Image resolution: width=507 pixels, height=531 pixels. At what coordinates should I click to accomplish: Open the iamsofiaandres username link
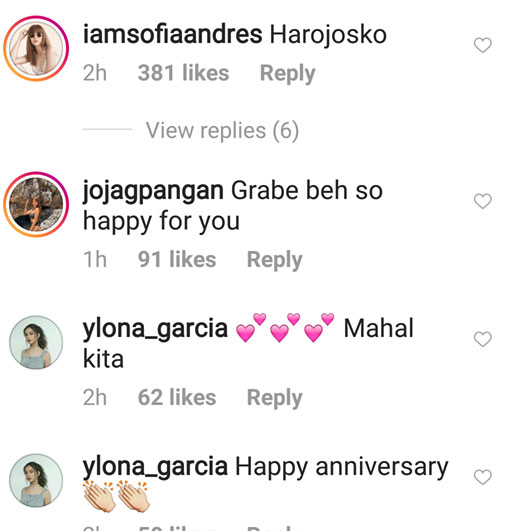pos(172,35)
